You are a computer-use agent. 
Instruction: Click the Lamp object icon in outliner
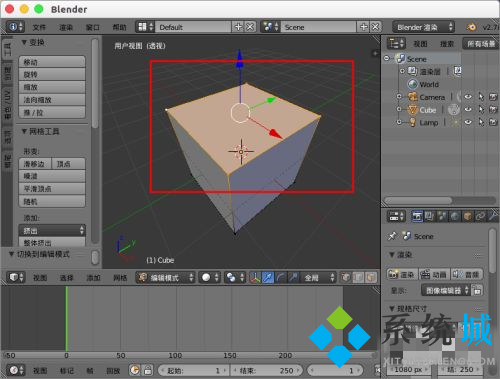[413, 122]
